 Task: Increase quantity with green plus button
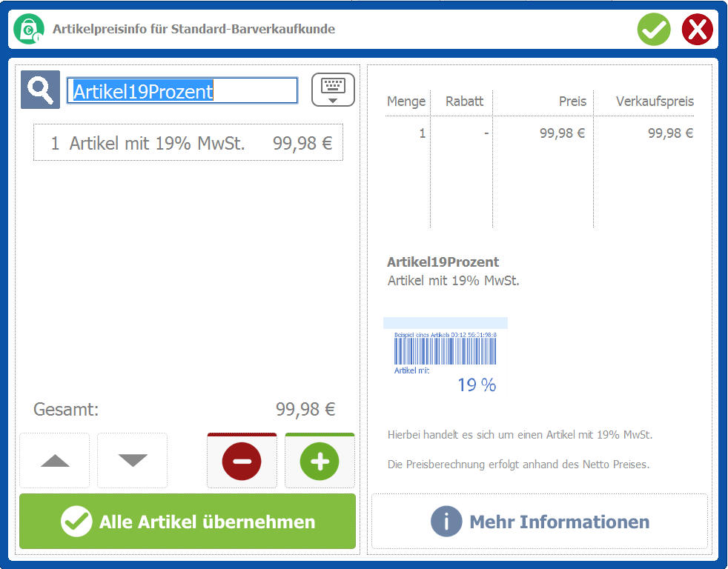pyautogui.click(x=320, y=462)
